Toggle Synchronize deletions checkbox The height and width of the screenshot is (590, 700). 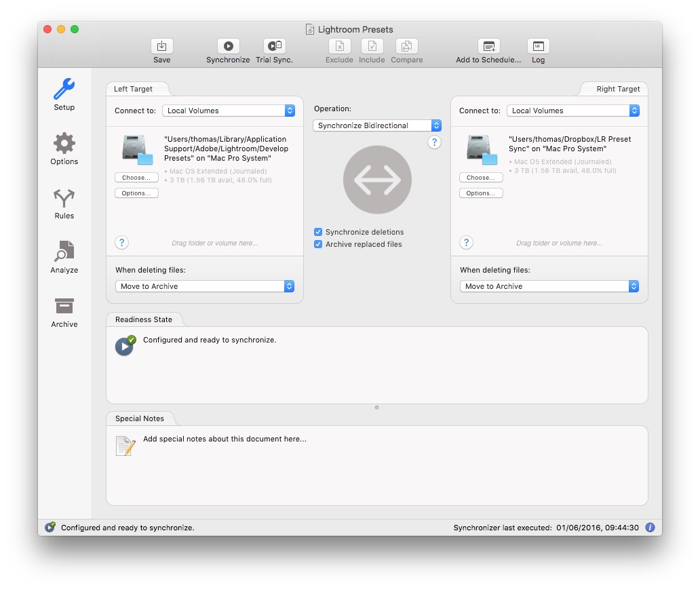pos(318,232)
